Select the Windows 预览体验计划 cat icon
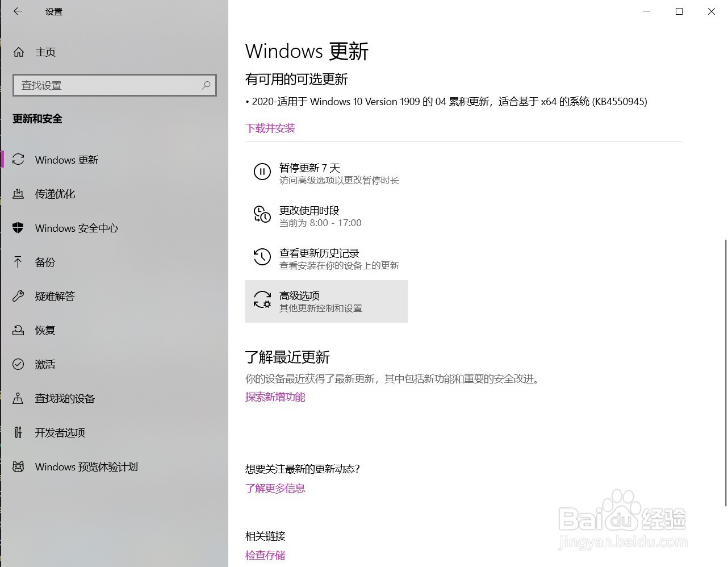Viewport: 728px width, 567px height. click(x=18, y=466)
